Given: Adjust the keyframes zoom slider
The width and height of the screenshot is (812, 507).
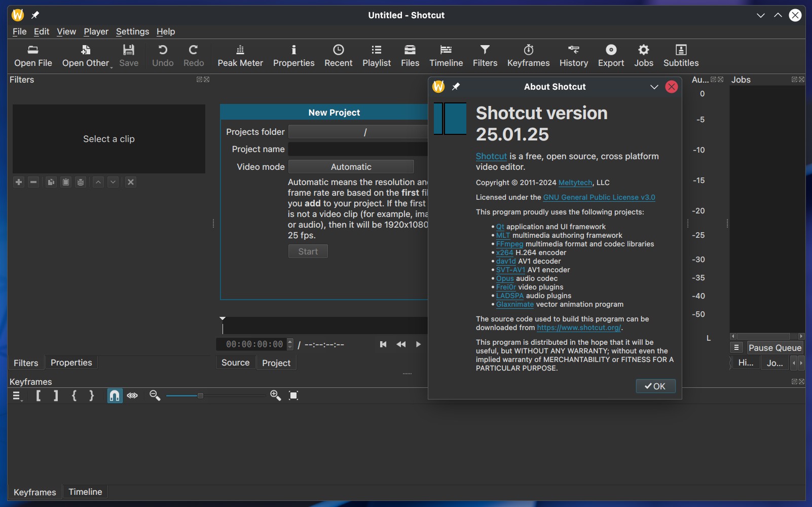Looking at the screenshot, I should (215, 396).
